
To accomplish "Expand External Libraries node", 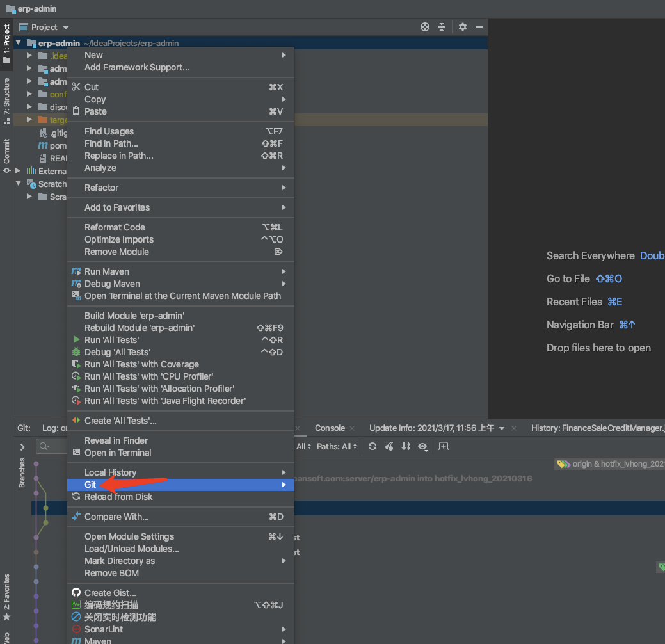I will tap(18, 171).
